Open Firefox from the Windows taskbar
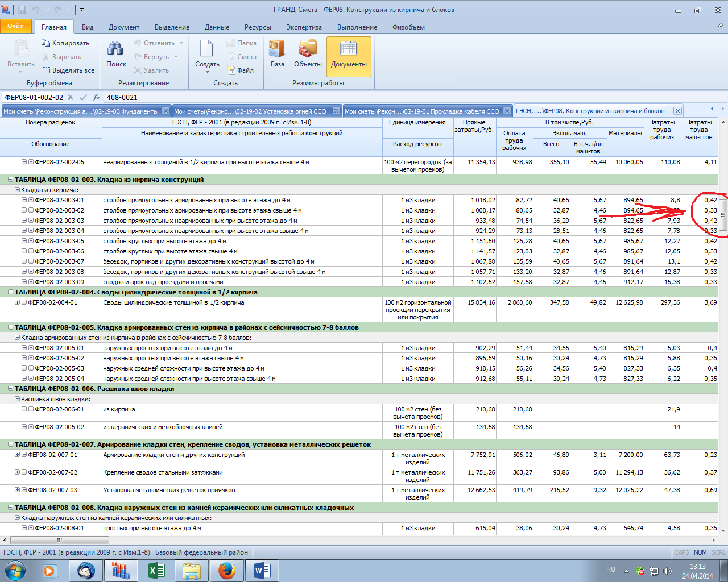This screenshot has height=582, width=728. 226,569
